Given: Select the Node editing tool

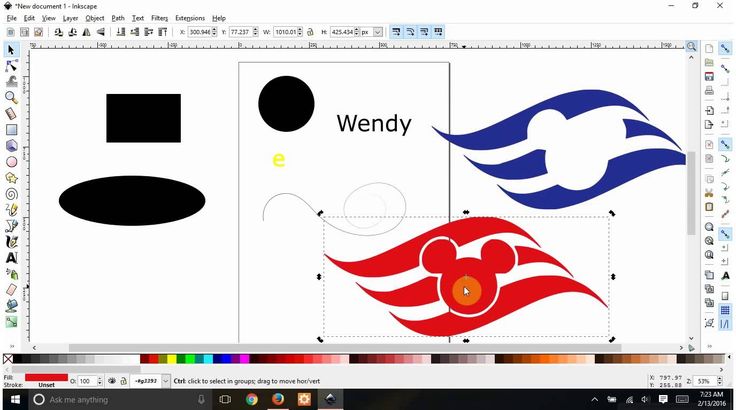Looking at the screenshot, I should tap(11, 66).
